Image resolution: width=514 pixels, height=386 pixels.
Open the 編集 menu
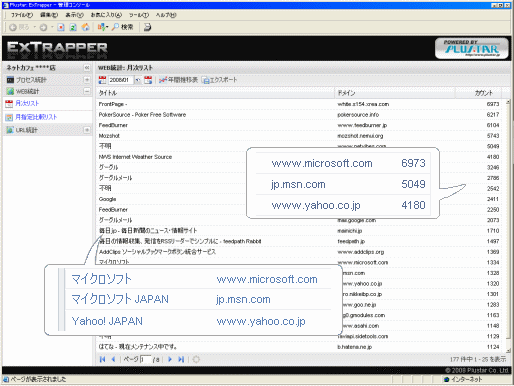point(49,15)
